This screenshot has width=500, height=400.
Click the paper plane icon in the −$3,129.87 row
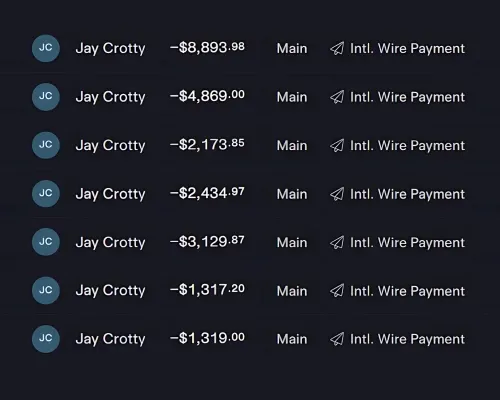click(337, 242)
